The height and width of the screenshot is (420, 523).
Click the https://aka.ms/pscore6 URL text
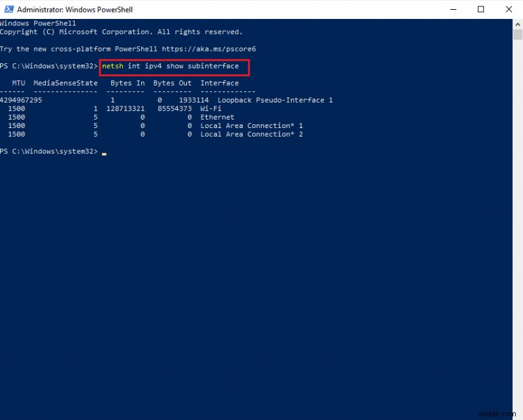coord(209,49)
